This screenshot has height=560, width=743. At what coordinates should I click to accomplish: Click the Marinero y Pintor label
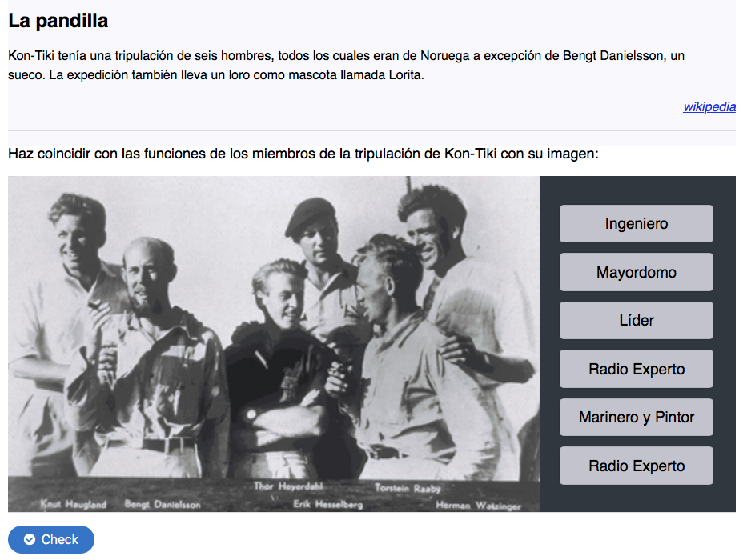[x=636, y=418]
